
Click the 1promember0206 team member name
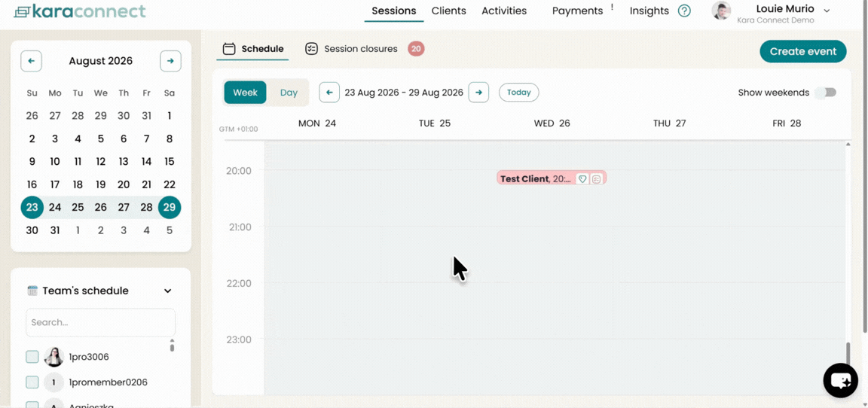coord(108,382)
